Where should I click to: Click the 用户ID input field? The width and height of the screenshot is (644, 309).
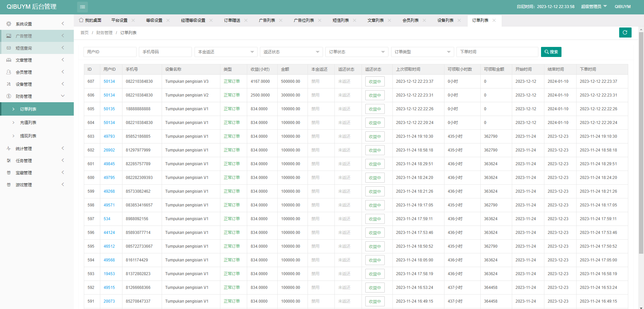(x=110, y=52)
